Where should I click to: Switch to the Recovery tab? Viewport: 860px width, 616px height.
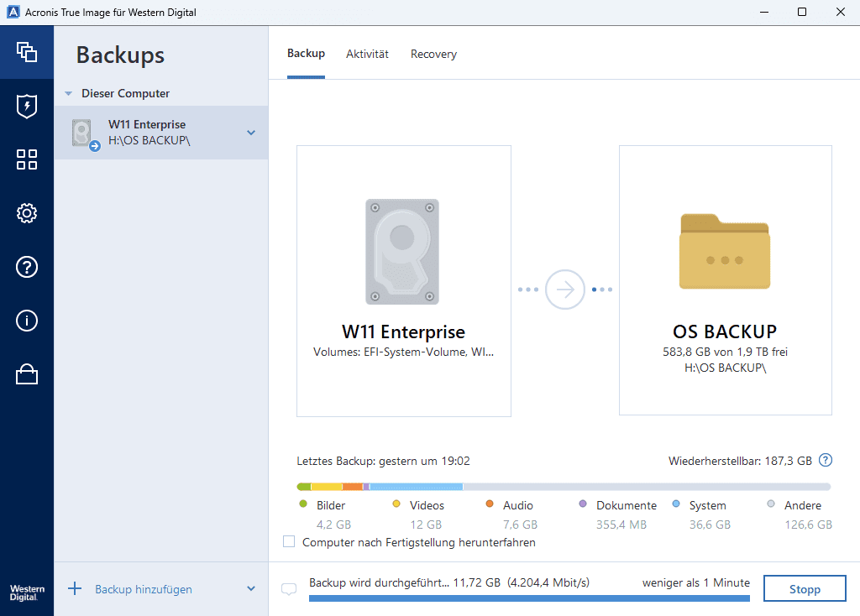click(433, 55)
